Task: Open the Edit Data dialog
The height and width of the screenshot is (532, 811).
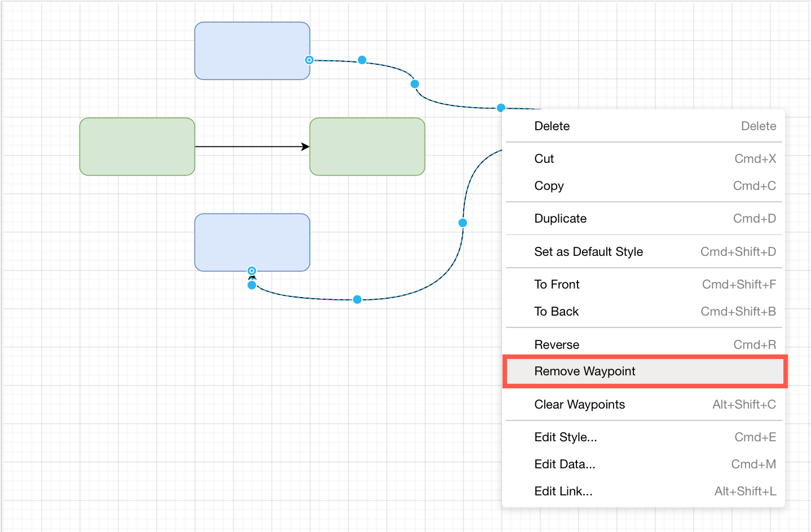Action: 565,464
